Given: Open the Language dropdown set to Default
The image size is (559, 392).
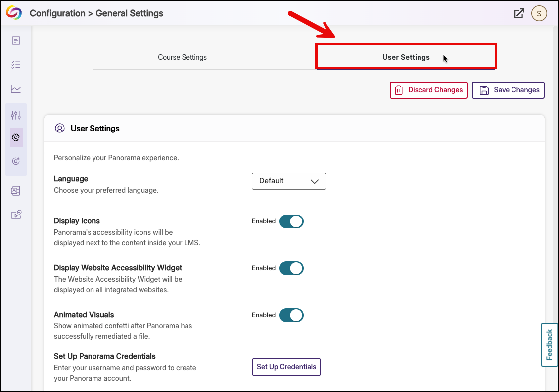Looking at the screenshot, I should coord(289,181).
